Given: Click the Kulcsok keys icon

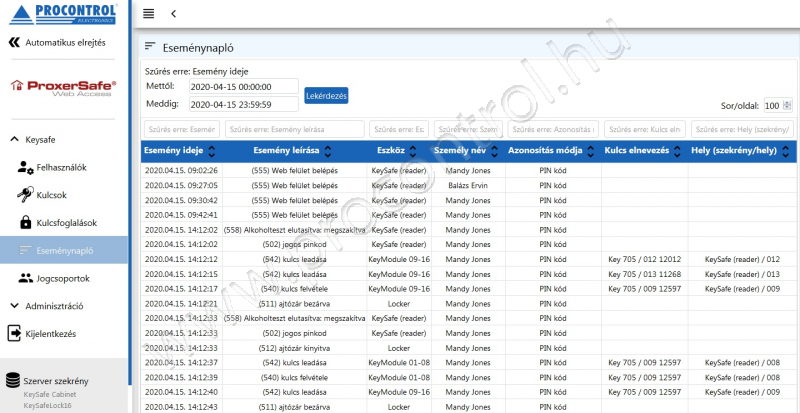Looking at the screenshot, I should (x=26, y=195).
